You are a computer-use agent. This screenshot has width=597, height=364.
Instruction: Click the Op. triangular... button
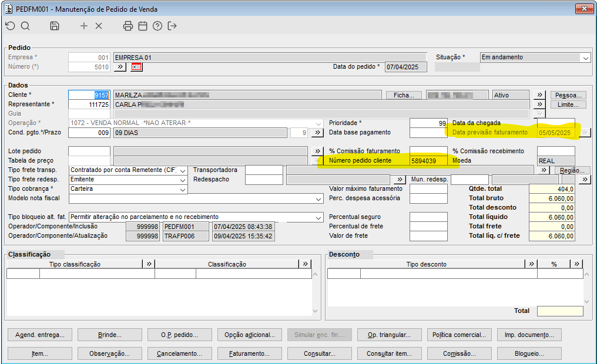(390, 335)
